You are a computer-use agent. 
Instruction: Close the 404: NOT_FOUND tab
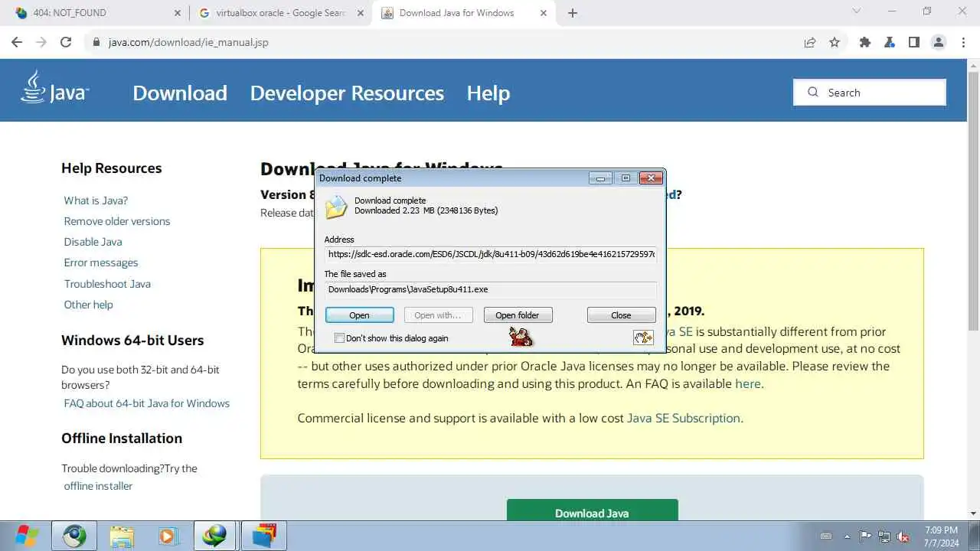click(177, 13)
